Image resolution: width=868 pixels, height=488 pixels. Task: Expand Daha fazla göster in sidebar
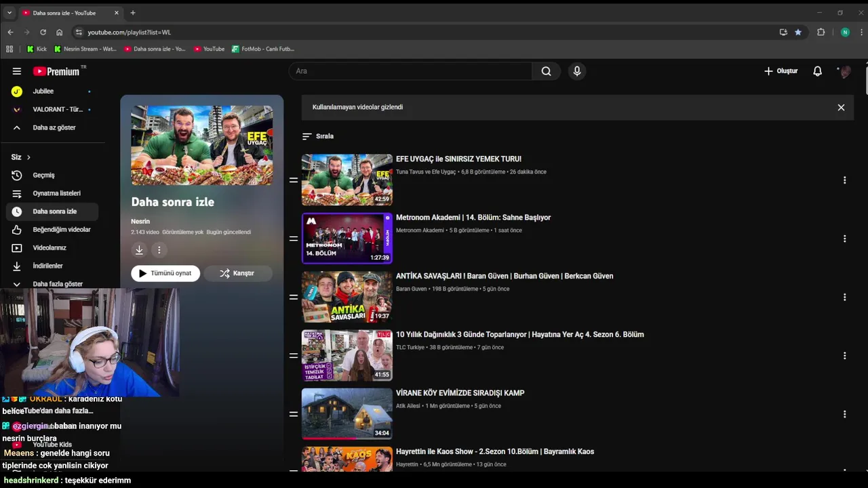[52, 284]
